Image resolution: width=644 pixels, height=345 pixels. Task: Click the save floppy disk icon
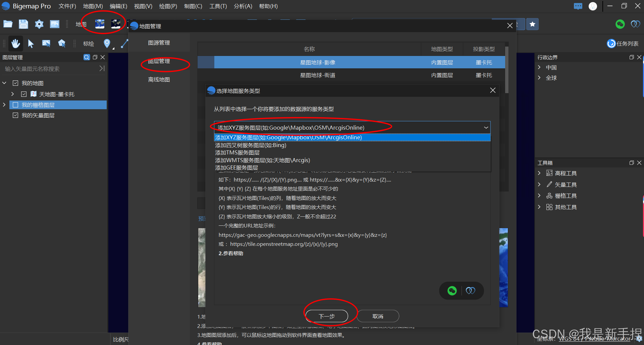point(23,24)
